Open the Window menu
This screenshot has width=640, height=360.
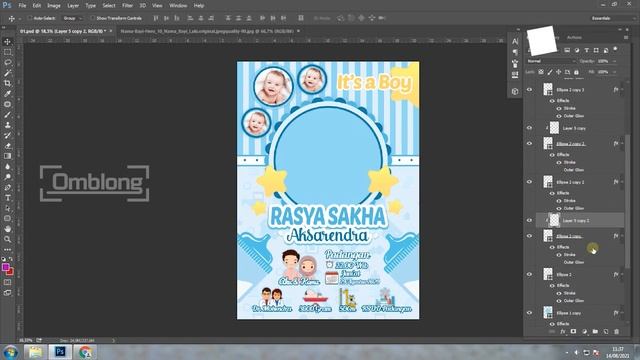[x=178, y=6]
